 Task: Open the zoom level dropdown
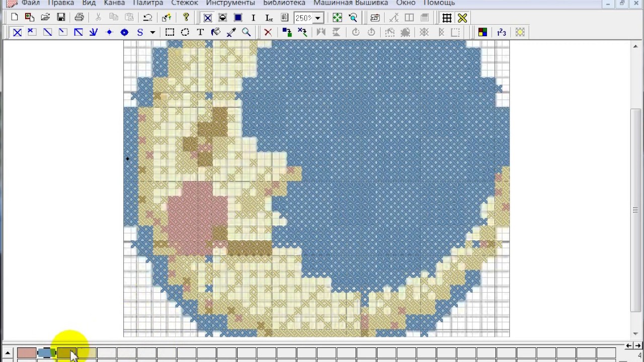pos(317,18)
